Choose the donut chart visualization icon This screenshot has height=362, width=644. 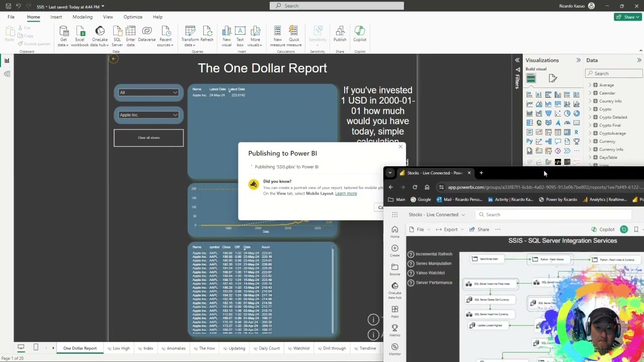coord(576,113)
